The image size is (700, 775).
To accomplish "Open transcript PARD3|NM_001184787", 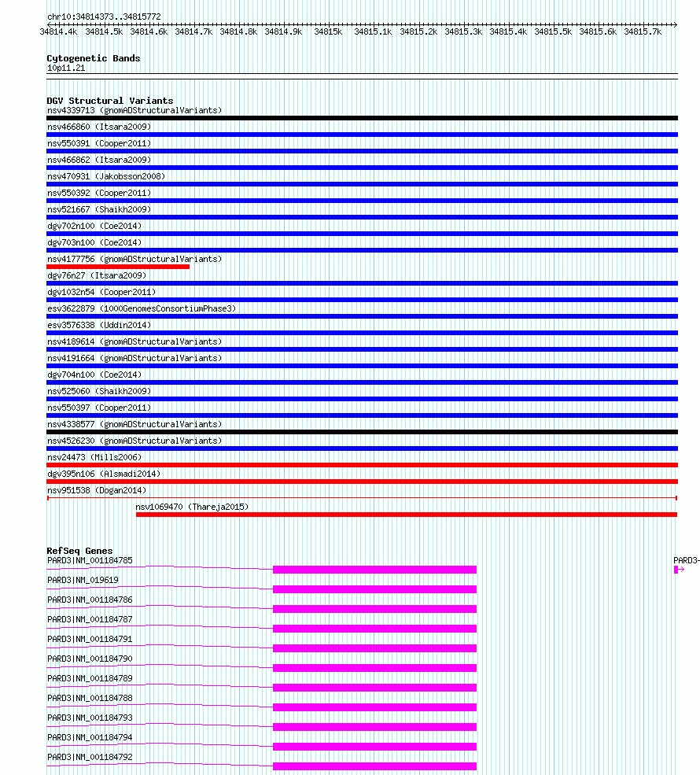I will coord(90,620).
